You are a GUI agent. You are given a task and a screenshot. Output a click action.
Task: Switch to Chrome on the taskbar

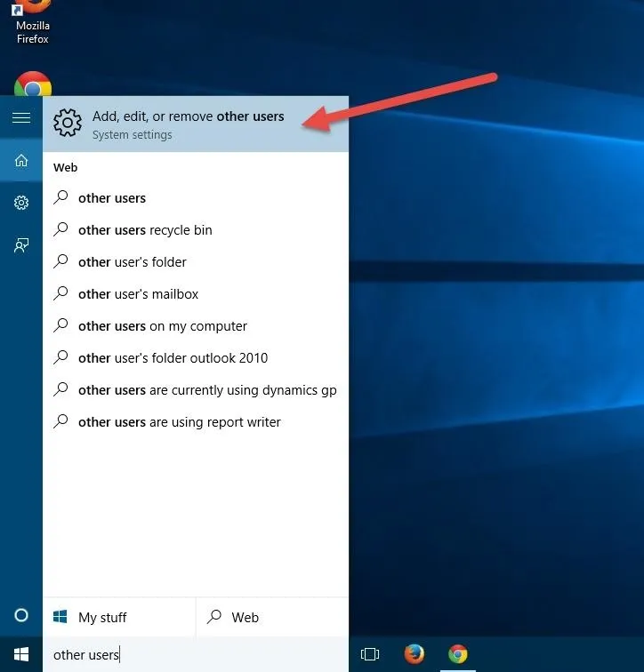[458, 654]
